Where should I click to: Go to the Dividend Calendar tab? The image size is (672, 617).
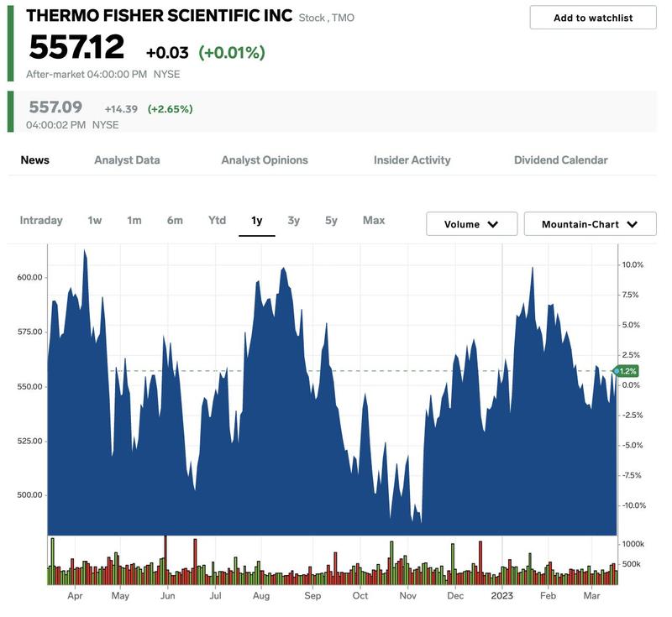(x=560, y=160)
